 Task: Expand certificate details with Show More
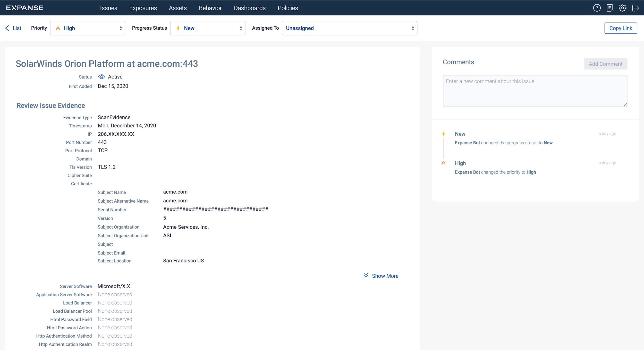pyautogui.click(x=385, y=276)
